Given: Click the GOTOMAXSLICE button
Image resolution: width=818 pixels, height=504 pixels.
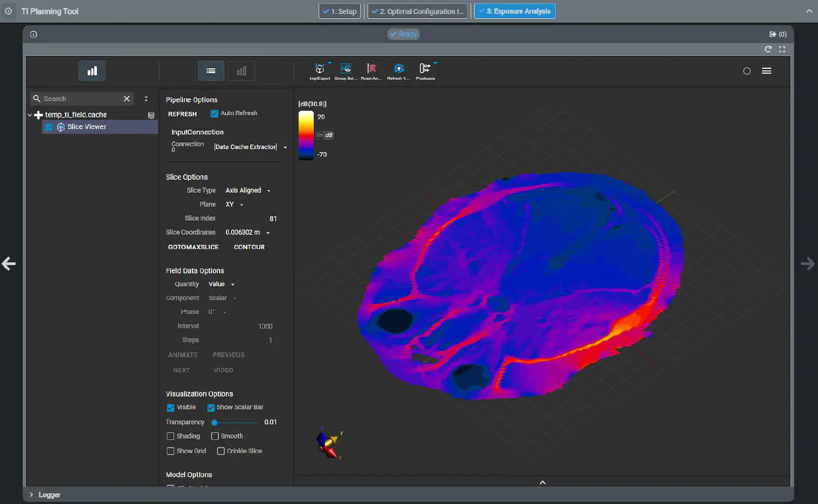Looking at the screenshot, I should click(x=193, y=247).
